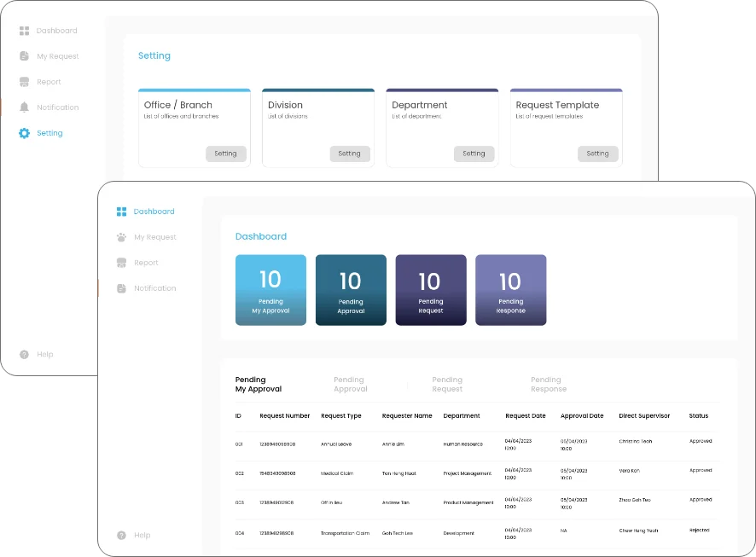
Task: Select the Pending Response table tab
Action: click(548, 385)
